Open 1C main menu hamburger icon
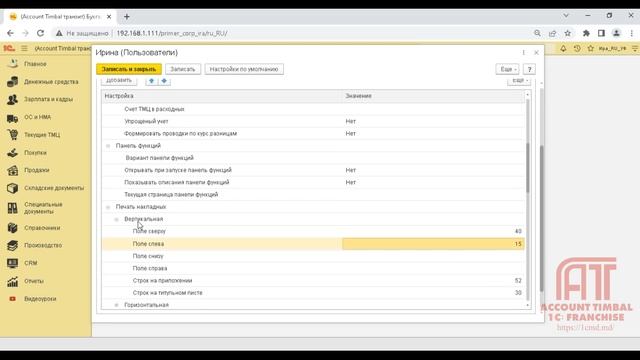Screen dimensions: 640x360 (x=24, y=48)
